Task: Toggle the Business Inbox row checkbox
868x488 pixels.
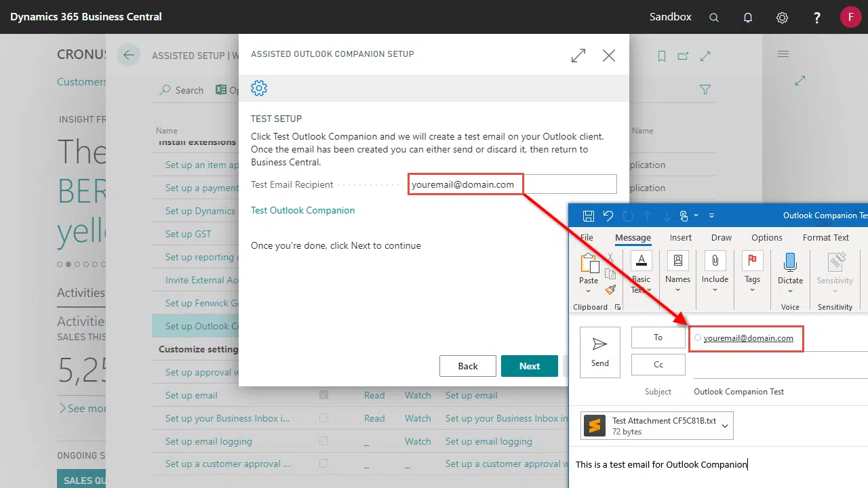Action: [x=323, y=418]
